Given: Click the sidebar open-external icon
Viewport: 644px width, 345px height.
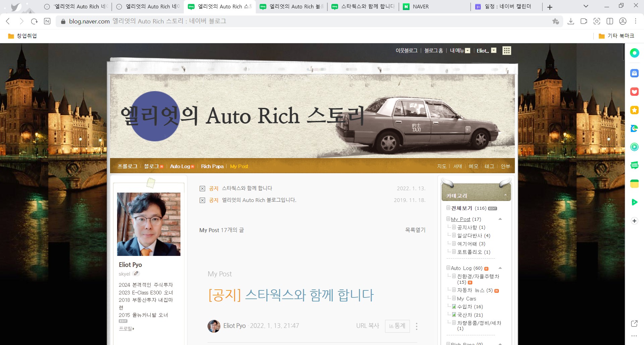Looking at the screenshot, I should click(634, 323).
